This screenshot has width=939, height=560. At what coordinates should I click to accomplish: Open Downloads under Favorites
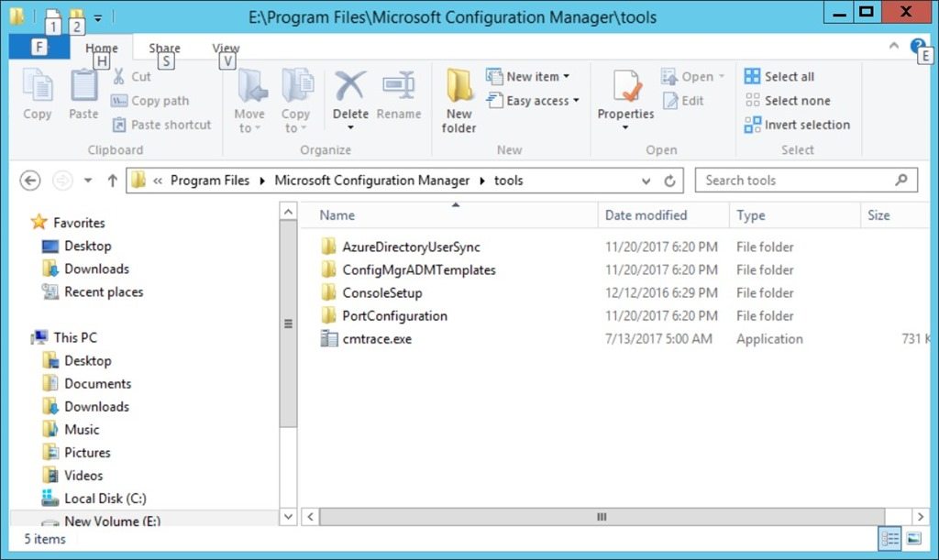pyautogui.click(x=96, y=269)
